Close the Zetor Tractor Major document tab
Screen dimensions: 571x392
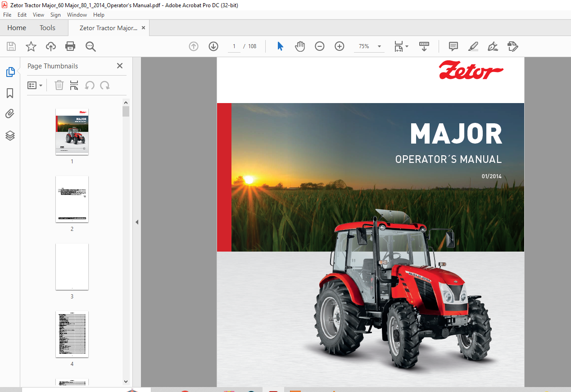coord(144,28)
